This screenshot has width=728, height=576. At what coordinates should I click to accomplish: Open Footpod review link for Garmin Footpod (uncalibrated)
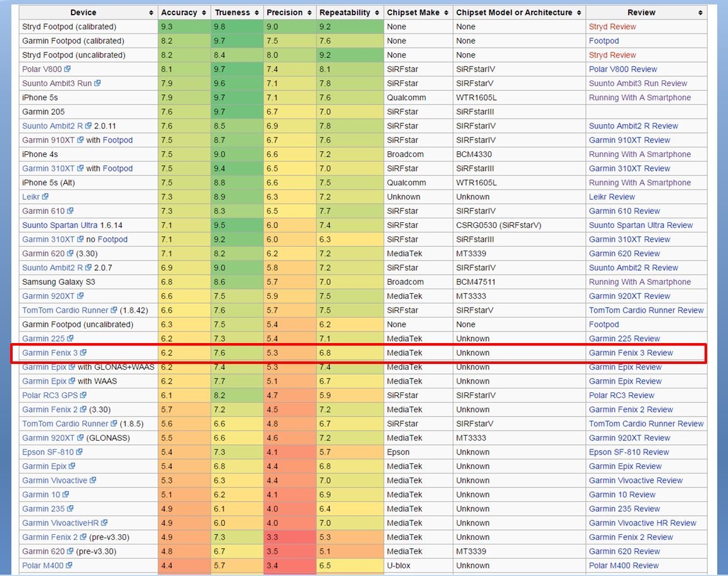603,325
